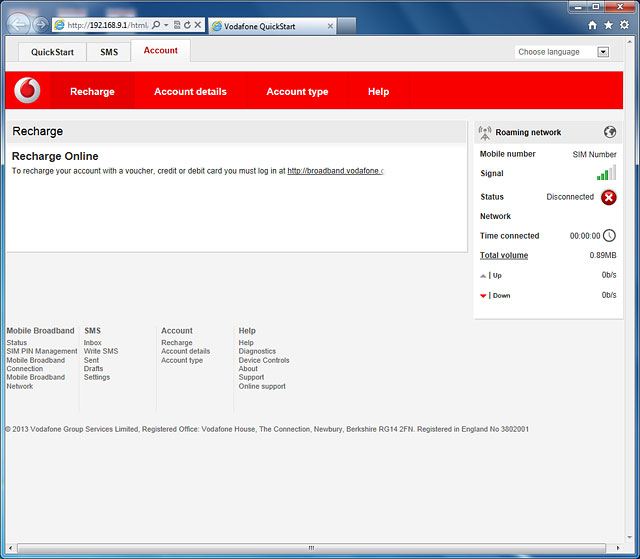Click the Internet Explorer page icon in address bar

click(x=60, y=25)
